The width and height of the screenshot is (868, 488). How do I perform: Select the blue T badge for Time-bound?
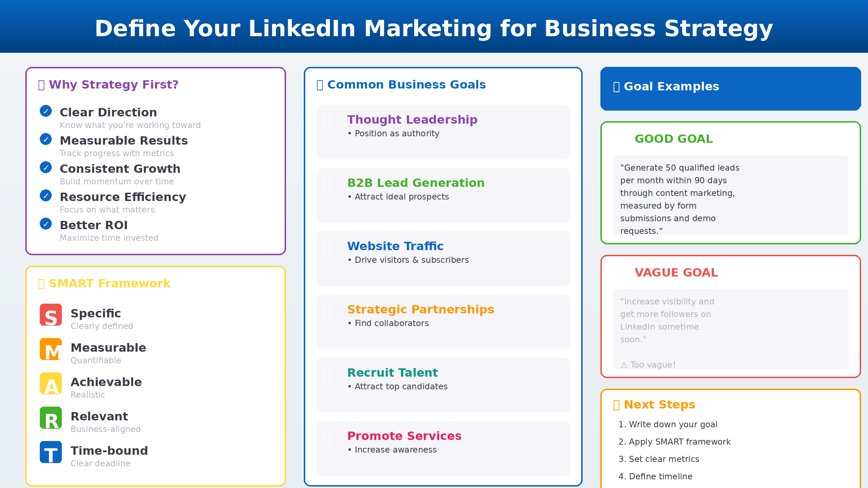pyautogui.click(x=51, y=452)
